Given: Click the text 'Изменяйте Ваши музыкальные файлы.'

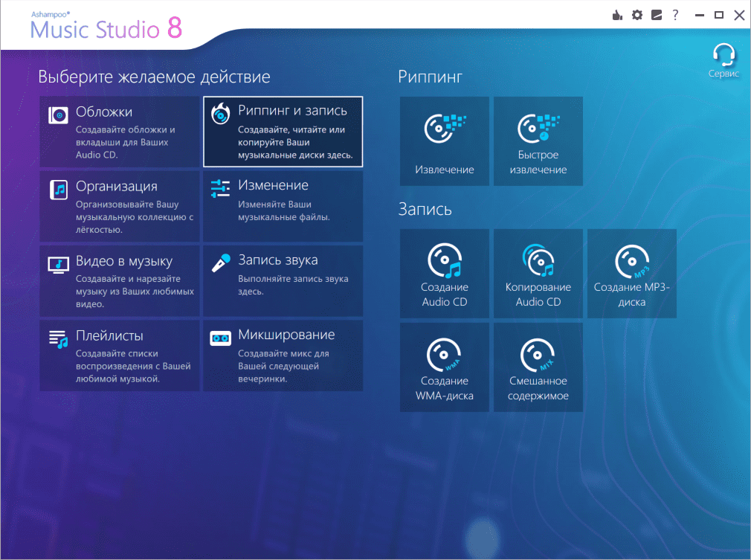Looking at the screenshot, I should pos(284,210).
